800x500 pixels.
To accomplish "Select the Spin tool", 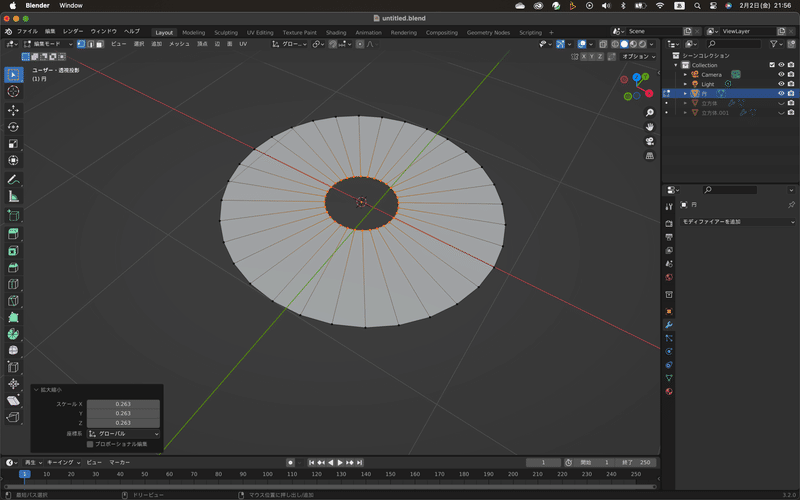I will click(13, 334).
